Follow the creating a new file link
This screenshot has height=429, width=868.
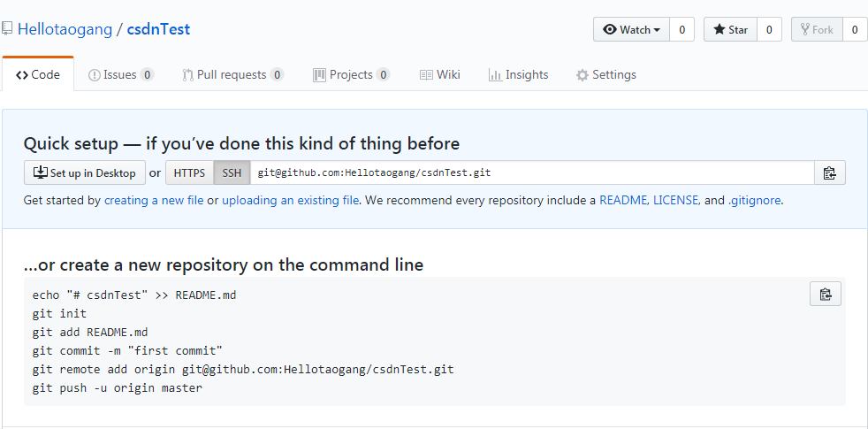[x=154, y=200]
